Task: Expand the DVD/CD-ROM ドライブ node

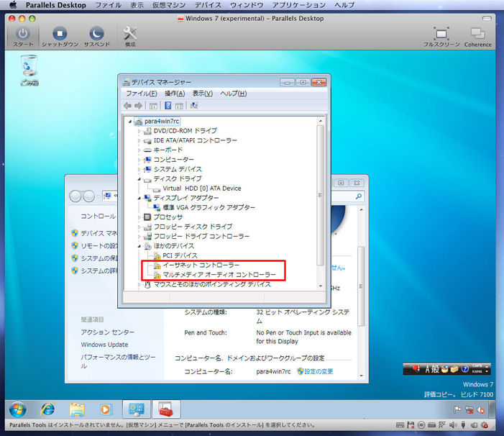Action: [139, 131]
